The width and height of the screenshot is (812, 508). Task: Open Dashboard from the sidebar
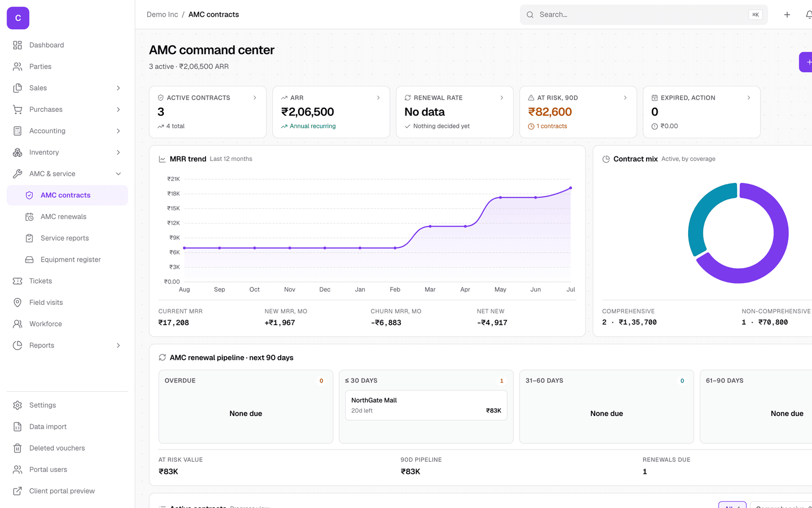[67, 45]
